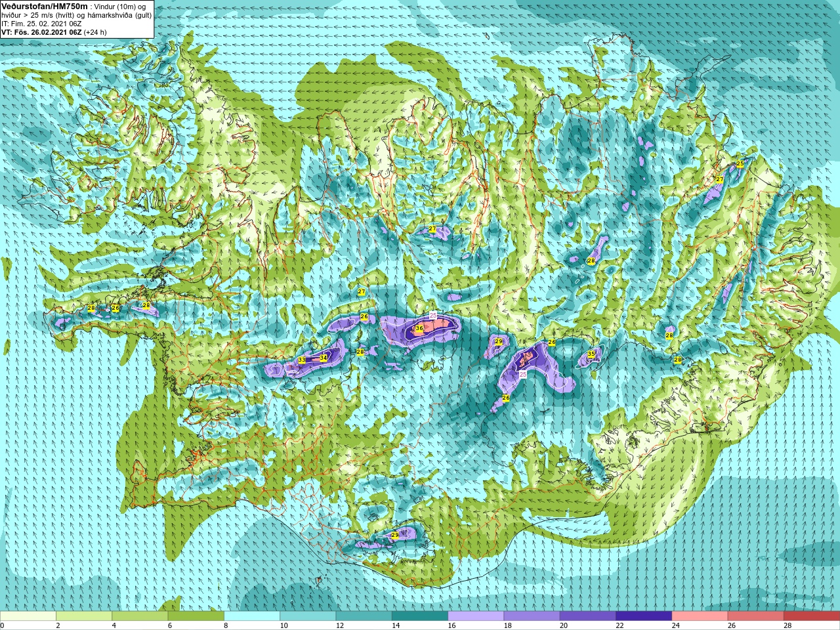This screenshot has height=630, width=840.
Task: Select the 'VT: Fös. 26.02.2021 06Z (+24 h)' line
Action: tap(54, 32)
